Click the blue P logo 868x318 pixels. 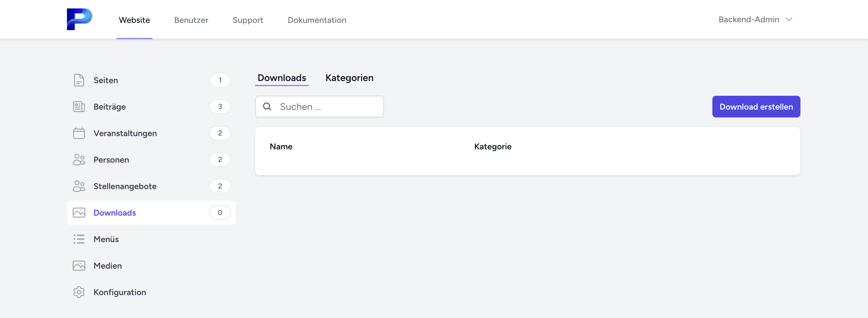(79, 19)
